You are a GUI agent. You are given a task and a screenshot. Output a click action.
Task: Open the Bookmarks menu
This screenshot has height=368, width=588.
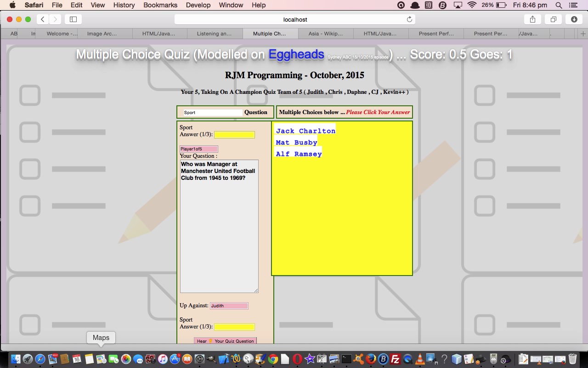tap(160, 5)
